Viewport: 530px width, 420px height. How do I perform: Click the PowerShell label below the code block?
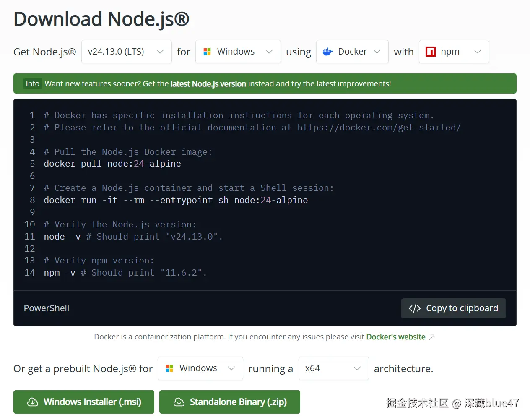46,308
